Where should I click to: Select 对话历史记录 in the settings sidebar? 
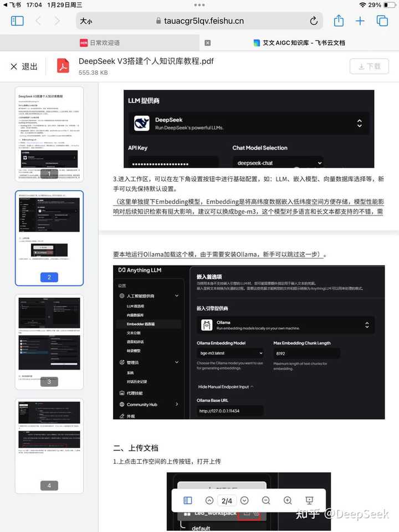coord(137,382)
